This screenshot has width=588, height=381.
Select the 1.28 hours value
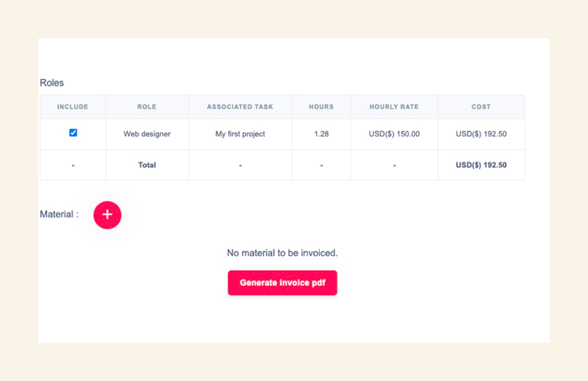tap(321, 134)
